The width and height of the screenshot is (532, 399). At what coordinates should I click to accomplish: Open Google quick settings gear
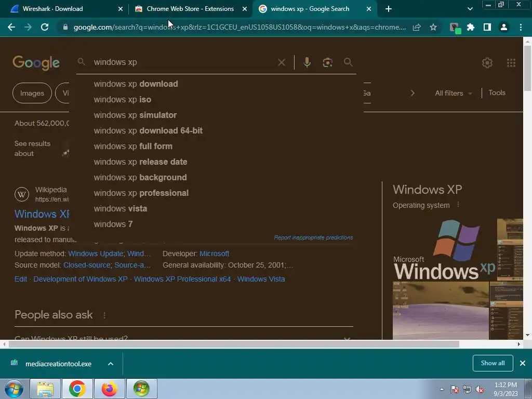pyautogui.click(x=487, y=63)
